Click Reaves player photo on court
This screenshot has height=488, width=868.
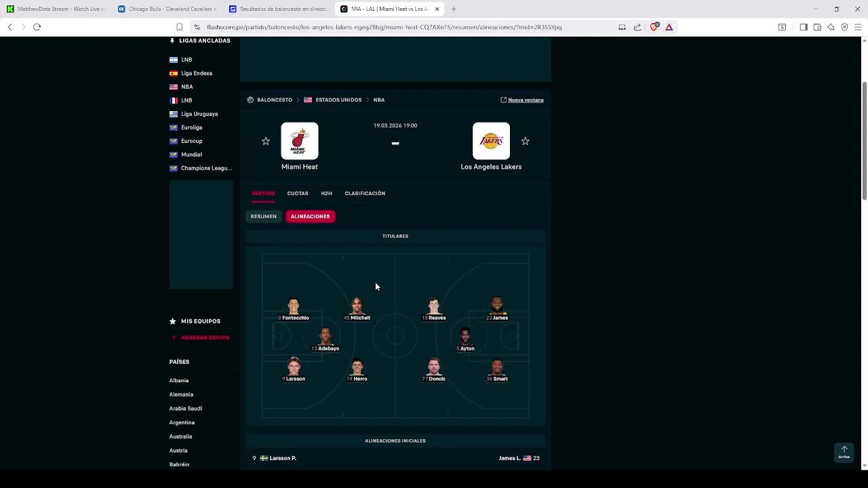[x=434, y=306]
